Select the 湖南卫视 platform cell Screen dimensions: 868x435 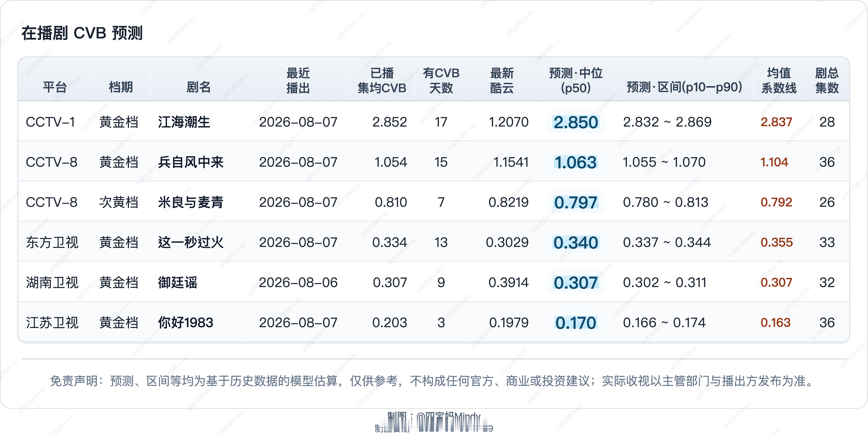click(x=52, y=282)
